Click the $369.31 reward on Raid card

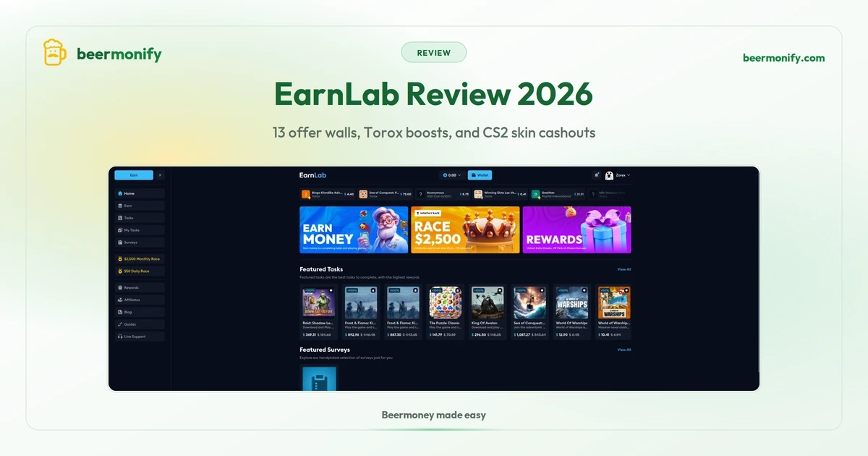pos(310,335)
